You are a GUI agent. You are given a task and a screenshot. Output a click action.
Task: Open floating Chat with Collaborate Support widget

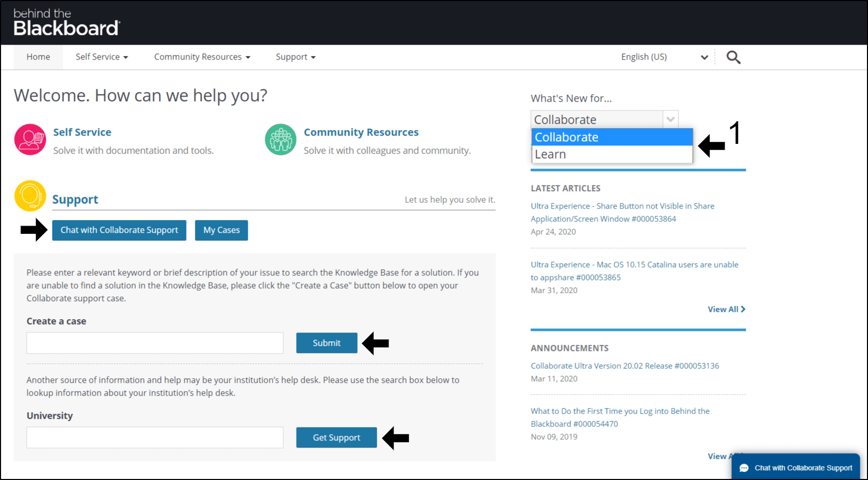tap(796, 467)
